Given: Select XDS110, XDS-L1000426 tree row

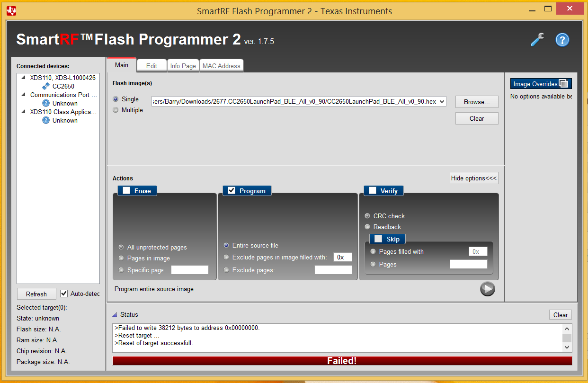Looking at the screenshot, I should (x=63, y=78).
